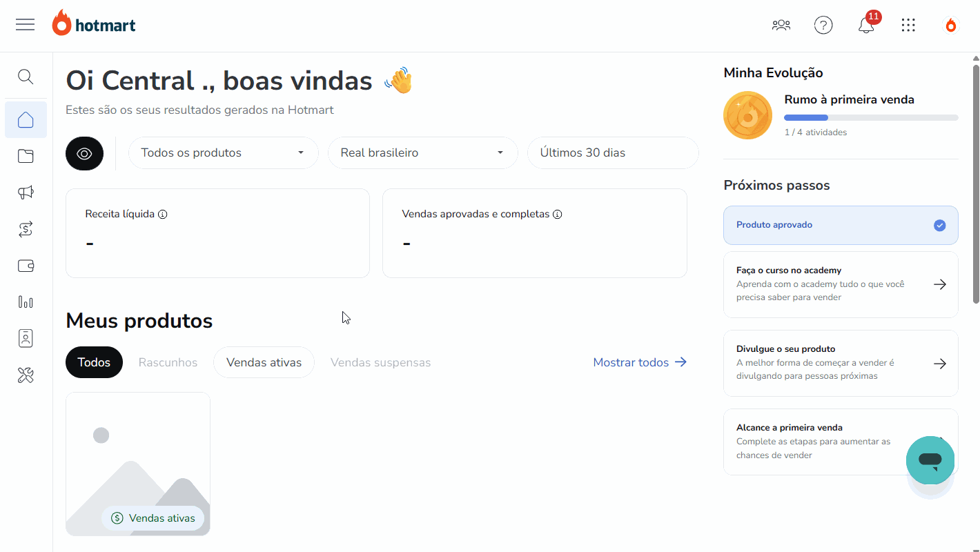The width and height of the screenshot is (980, 552).
Task: Toggle the eye visibility of values
Action: 84,153
